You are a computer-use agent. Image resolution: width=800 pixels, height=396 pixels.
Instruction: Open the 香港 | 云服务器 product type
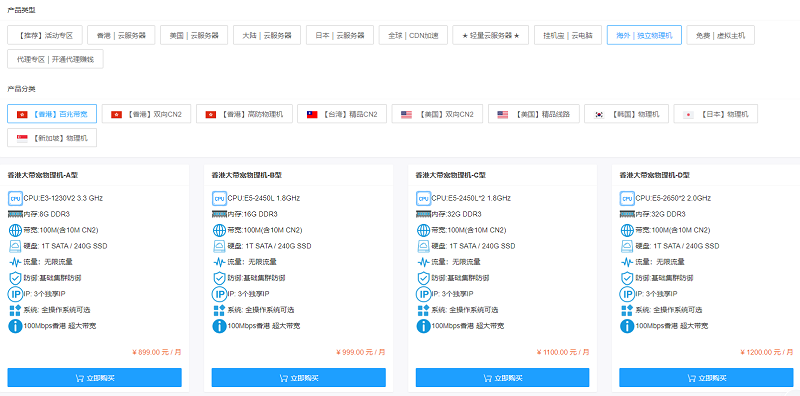(121, 35)
